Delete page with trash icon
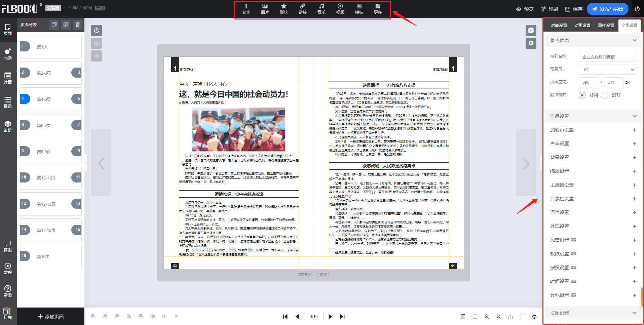Image resolution: width=644 pixels, height=325 pixels. [78, 25]
